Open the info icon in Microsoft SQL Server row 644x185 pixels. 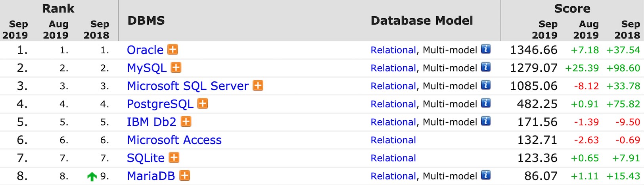pos(486,85)
